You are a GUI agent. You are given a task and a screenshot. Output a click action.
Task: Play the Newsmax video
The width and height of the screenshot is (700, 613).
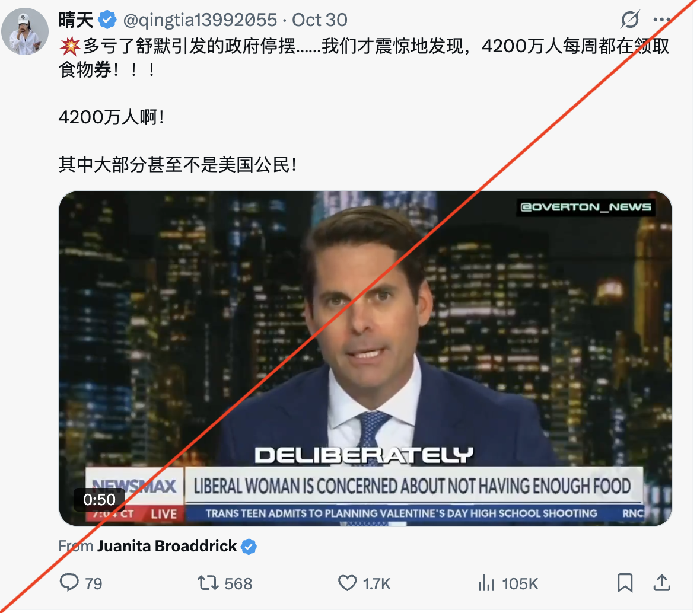click(x=365, y=359)
